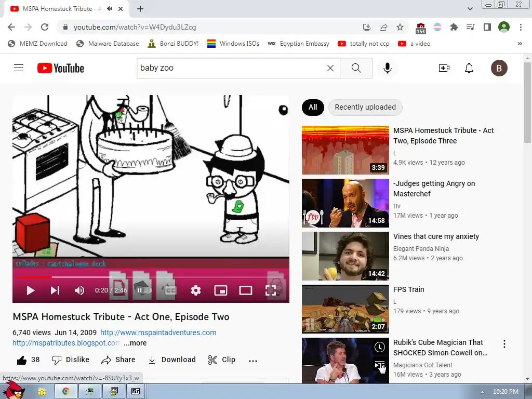Open YouTube hamburger guide menu

(x=19, y=68)
